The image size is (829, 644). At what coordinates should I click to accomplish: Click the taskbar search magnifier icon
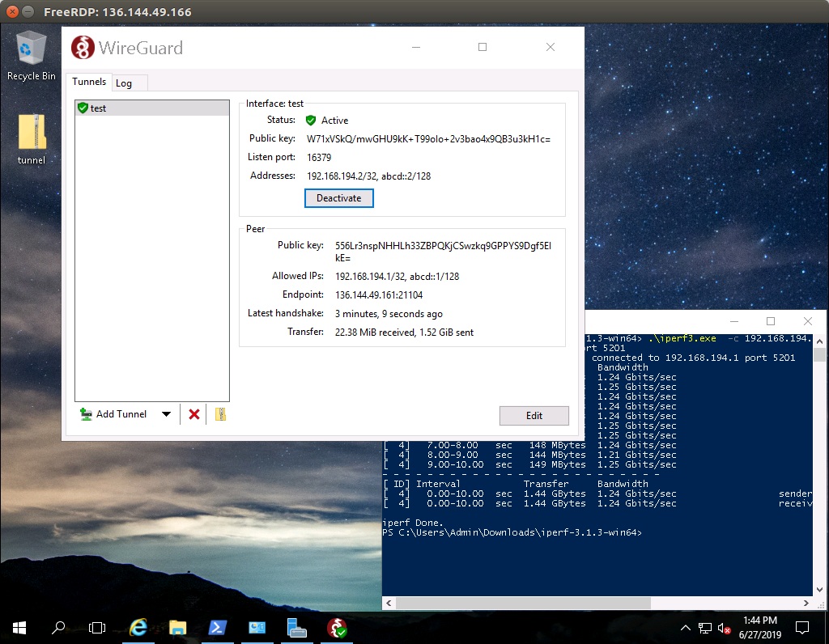point(58,627)
